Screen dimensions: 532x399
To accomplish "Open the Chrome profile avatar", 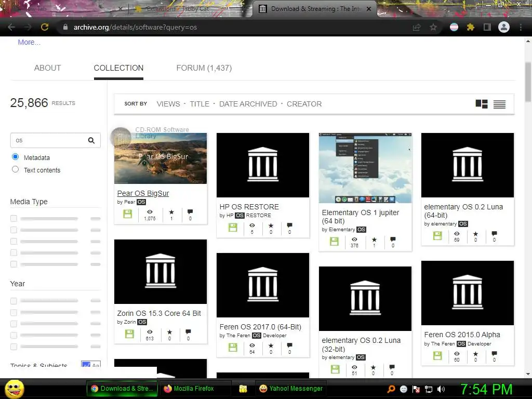I will [504, 27].
